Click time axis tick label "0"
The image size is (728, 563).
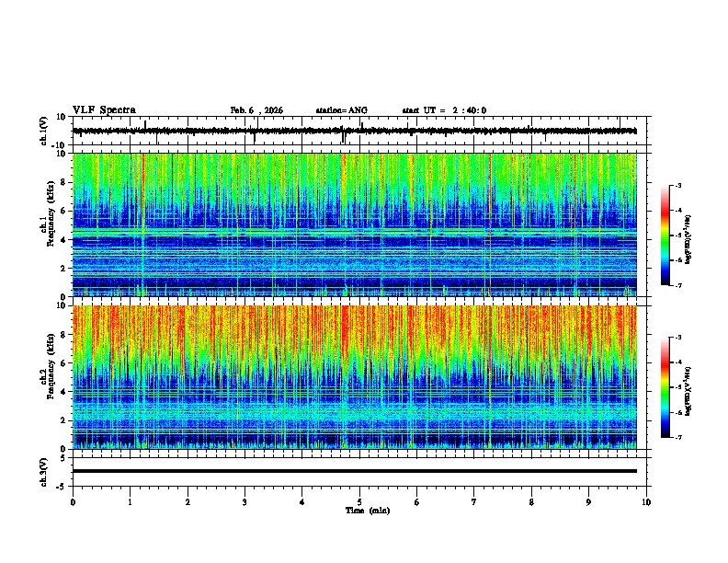pos(73,502)
